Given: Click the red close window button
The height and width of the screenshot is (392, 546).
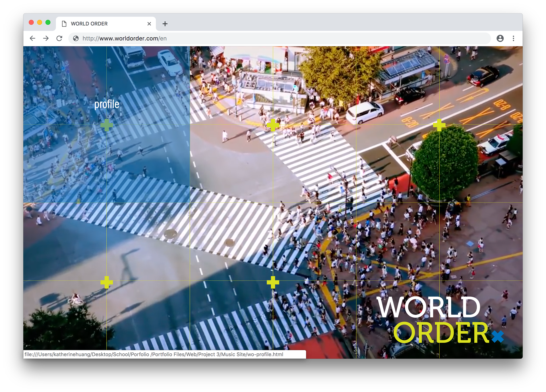Looking at the screenshot, I should point(31,22).
